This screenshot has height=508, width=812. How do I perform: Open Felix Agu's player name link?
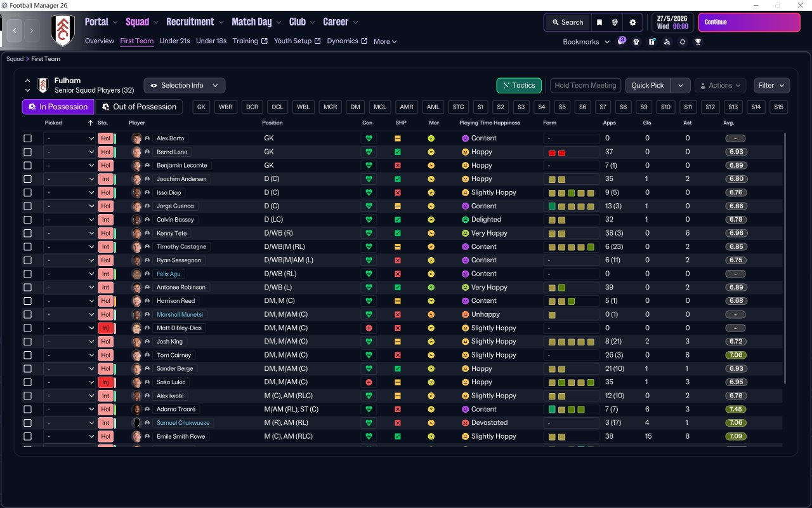[x=169, y=274]
